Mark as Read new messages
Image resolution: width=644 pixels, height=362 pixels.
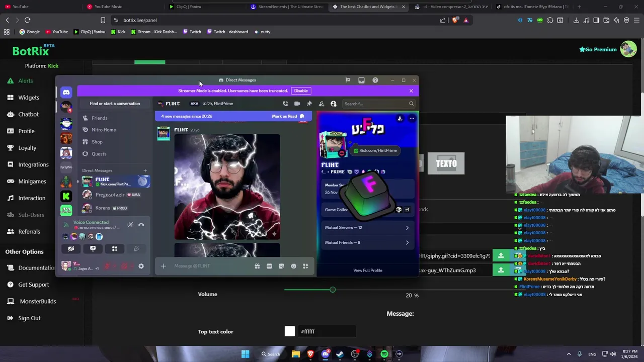click(288, 116)
